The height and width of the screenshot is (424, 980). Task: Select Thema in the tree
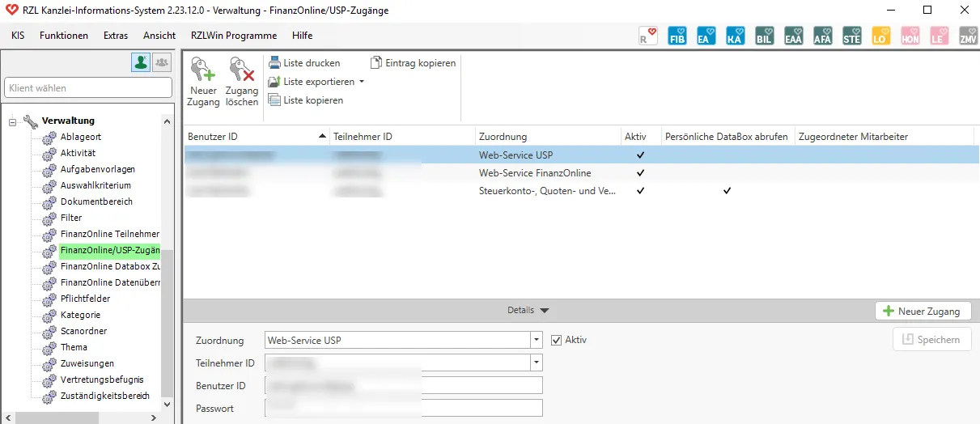click(74, 347)
